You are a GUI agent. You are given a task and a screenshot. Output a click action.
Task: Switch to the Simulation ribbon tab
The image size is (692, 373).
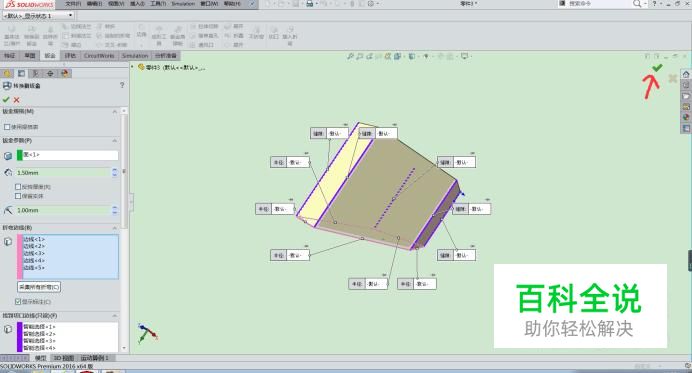pyautogui.click(x=135, y=56)
